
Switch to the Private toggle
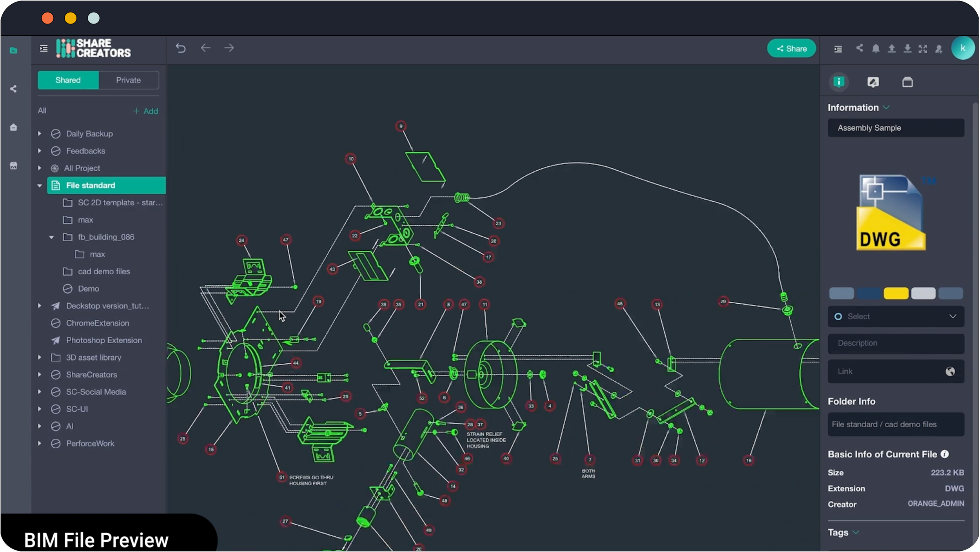tap(128, 80)
